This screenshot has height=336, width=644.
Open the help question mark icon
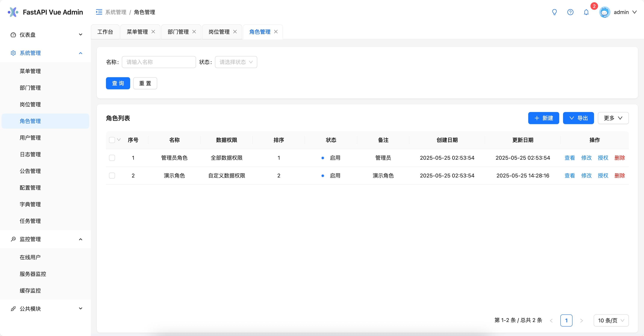coord(570,12)
